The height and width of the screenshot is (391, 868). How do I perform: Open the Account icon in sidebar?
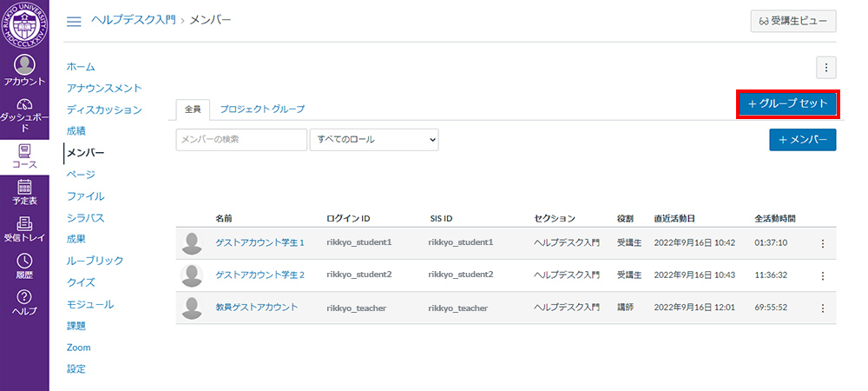[x=24, y=66]
